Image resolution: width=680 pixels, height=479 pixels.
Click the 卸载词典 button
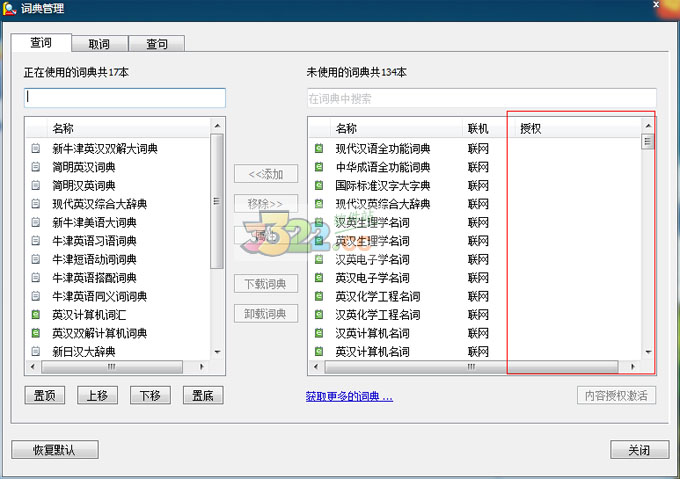coord(266,313)
